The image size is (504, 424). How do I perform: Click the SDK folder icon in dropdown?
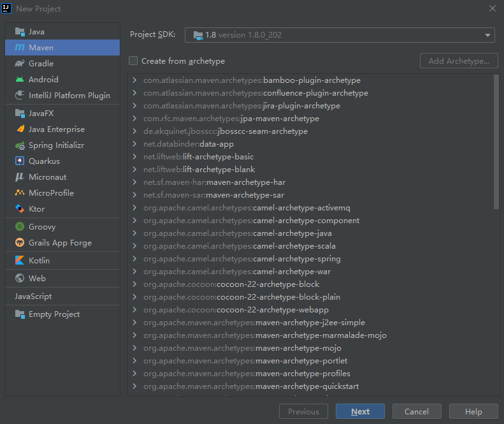[x=198, y=36]
